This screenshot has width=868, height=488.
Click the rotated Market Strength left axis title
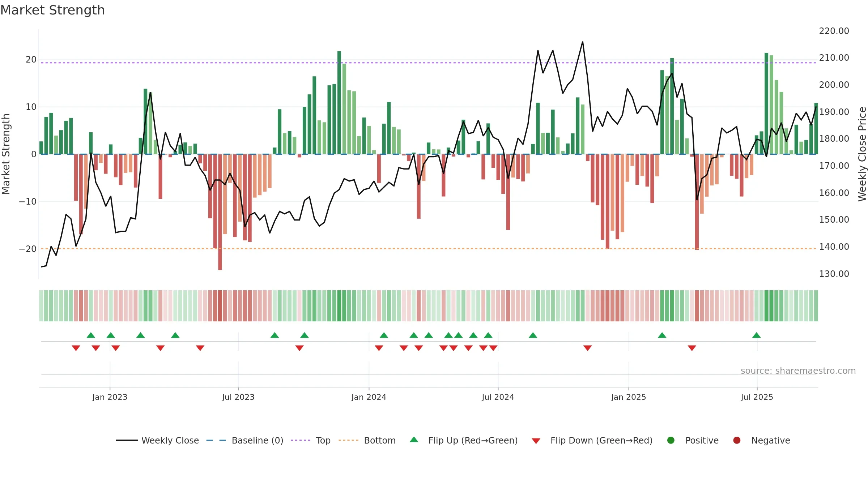click(x=6, y=154)
